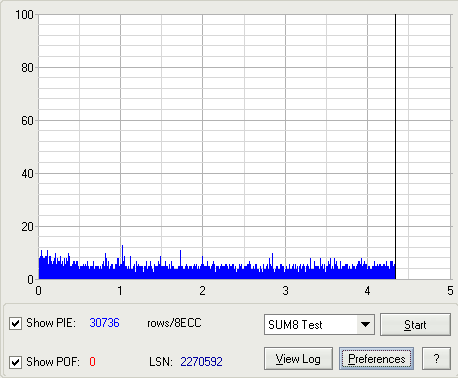This screenshot has height=378, width=458.
Task: Click the Show POF label text
Action: coord(53,362)
